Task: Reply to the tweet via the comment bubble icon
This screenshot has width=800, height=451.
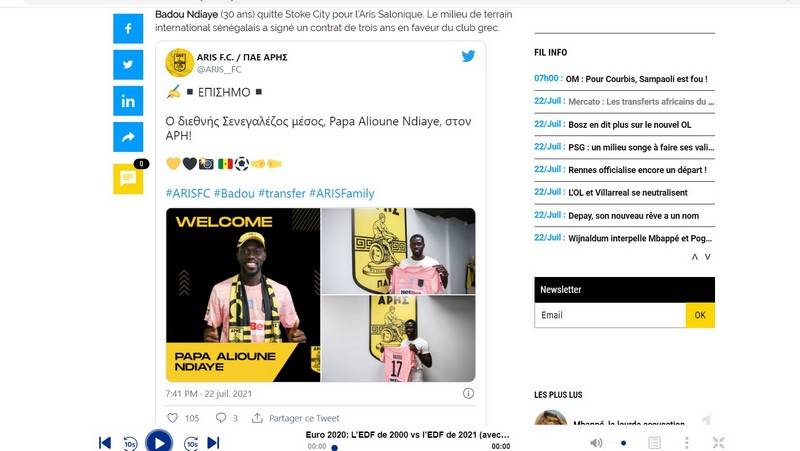Action: tap(221, 418)
